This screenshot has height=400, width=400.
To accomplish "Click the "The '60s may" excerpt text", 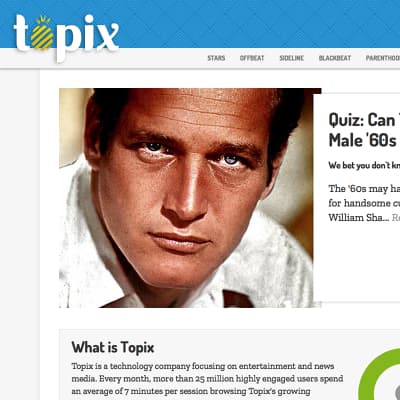I will tap(364, 189).
